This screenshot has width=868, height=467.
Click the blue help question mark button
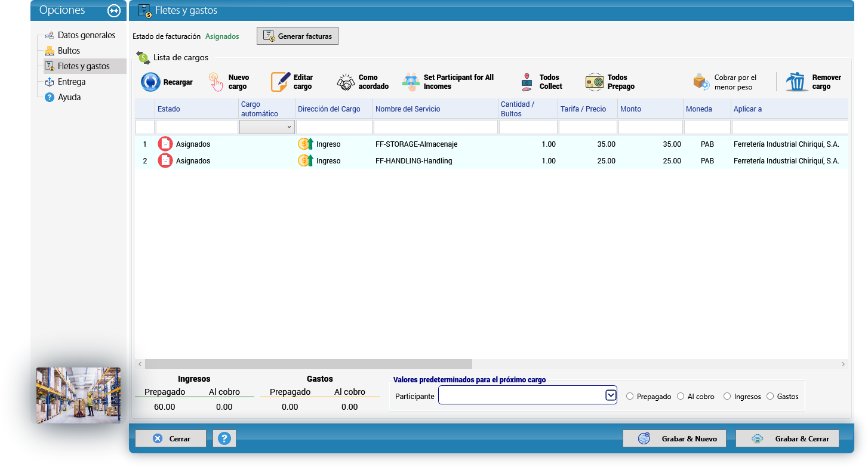(x=224, y=438)
